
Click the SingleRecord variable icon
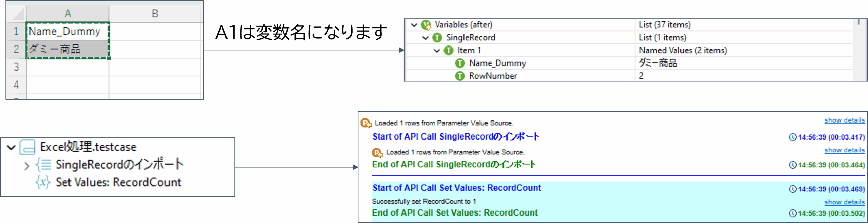click(437, 38)
